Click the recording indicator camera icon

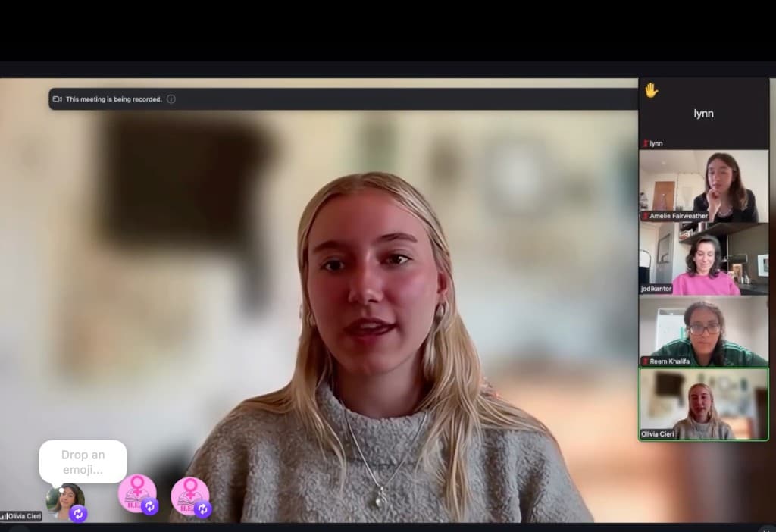58,99
